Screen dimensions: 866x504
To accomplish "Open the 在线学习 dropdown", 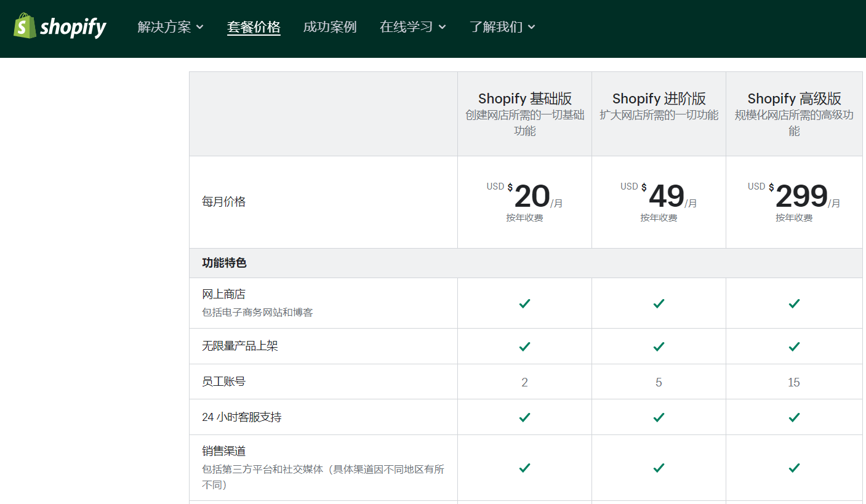I will pyautogui.click(x=413, y=27).
